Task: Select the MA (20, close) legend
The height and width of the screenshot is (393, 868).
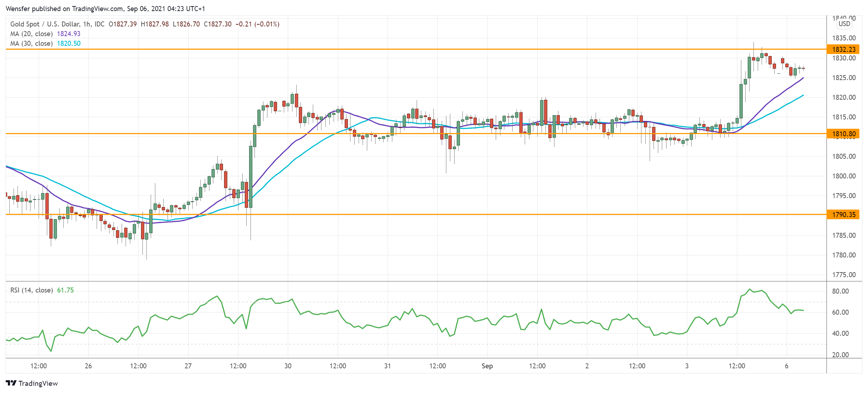Action: pyautogui.click(x=31, y=34)
